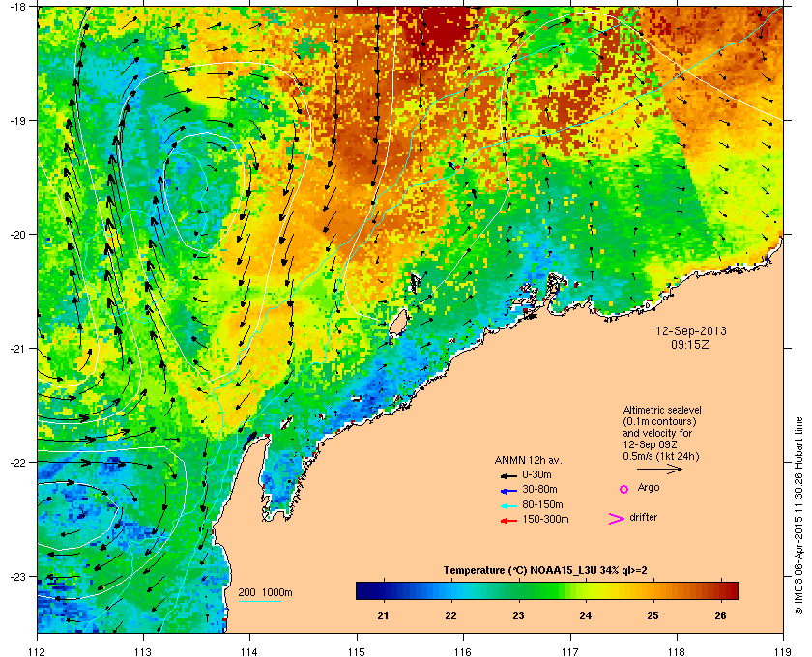The image size is (812, 657).
Task: Click the blue 30-80m legend arrow
Action: tap(508, 490)
